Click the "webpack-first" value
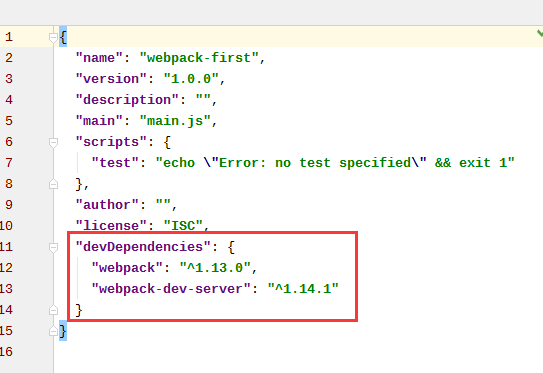Viewport: 543px width, 373px height. (199, 58)
